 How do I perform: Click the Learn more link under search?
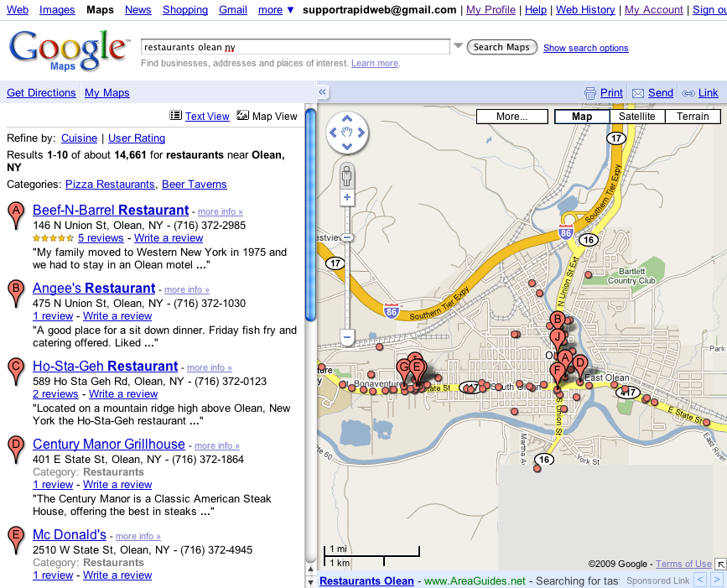click(375, 63)
